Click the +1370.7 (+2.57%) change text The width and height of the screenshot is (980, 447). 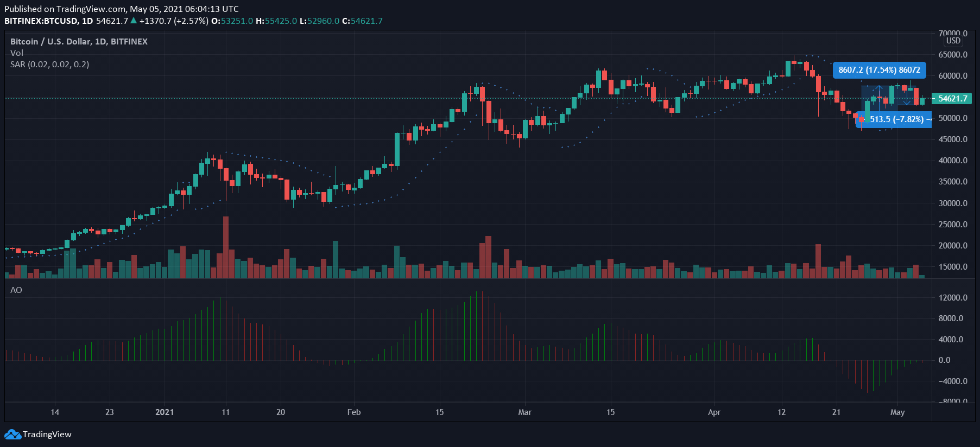[174, 21]
